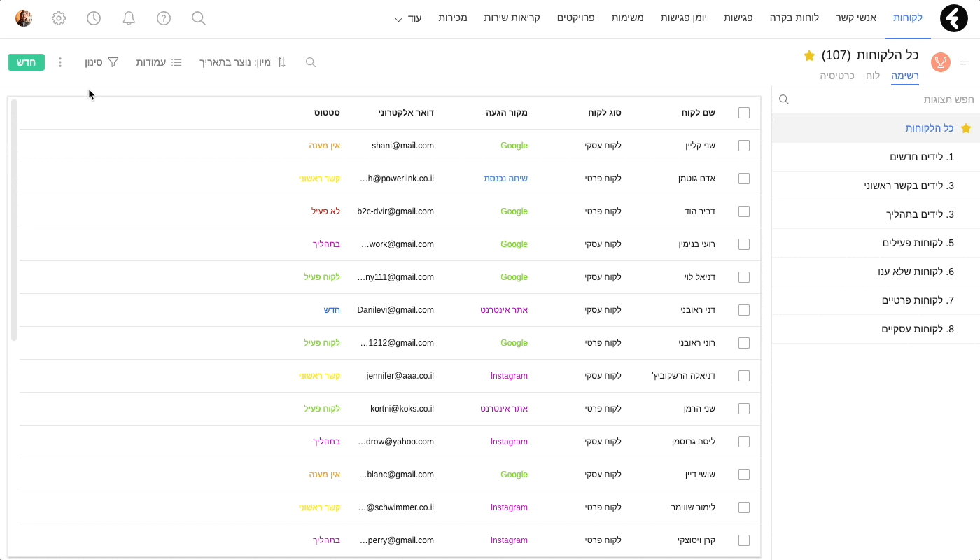This screenshot has width=980, height=560.
Task: Open the help question mark icon
Action: point(164,18)
